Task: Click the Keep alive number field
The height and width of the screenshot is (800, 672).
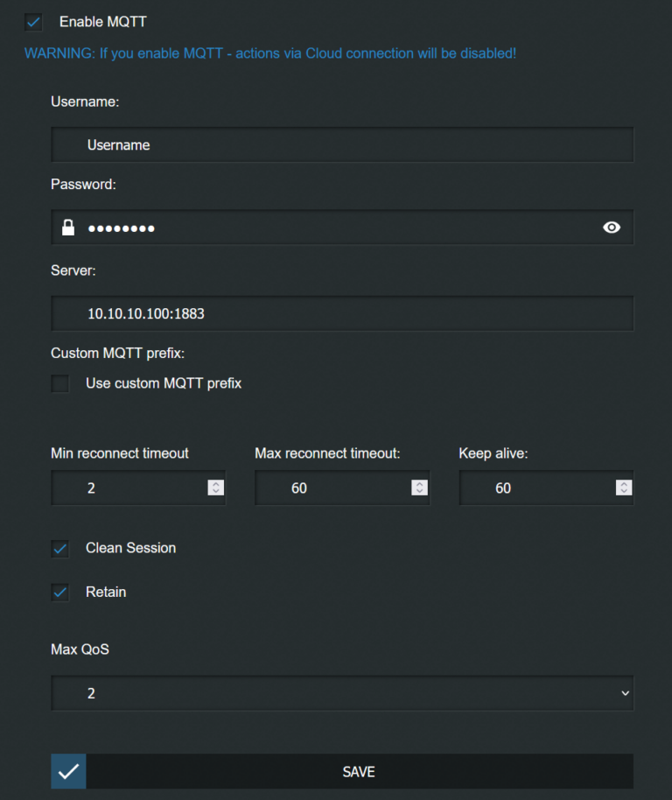Action: [x=538, y=488]
